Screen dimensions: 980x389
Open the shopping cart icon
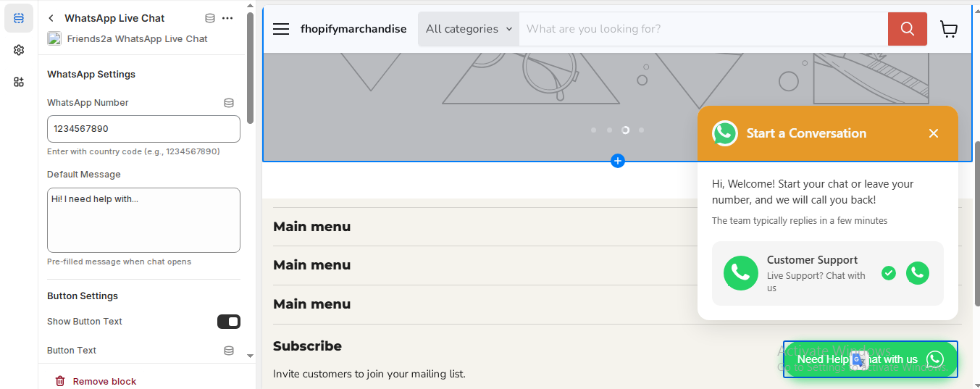point(948,29)
